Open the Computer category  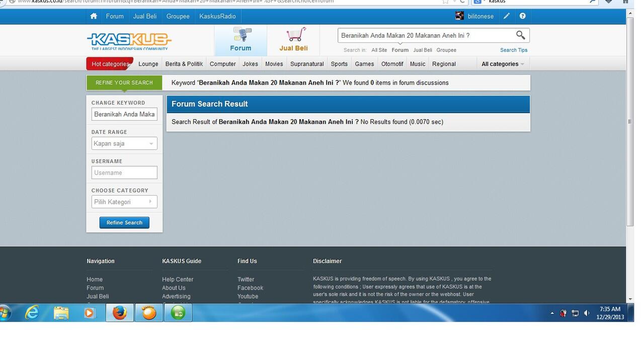(x=223, y=64)
